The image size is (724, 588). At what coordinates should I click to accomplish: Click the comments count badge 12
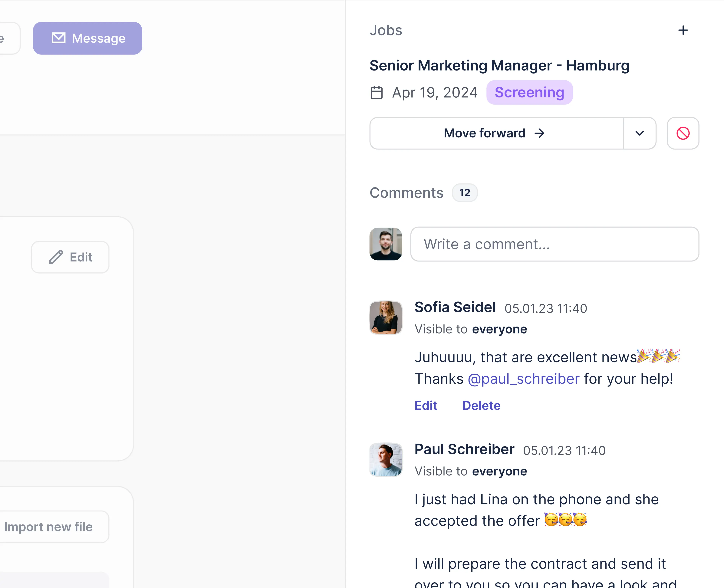(465, 193)
